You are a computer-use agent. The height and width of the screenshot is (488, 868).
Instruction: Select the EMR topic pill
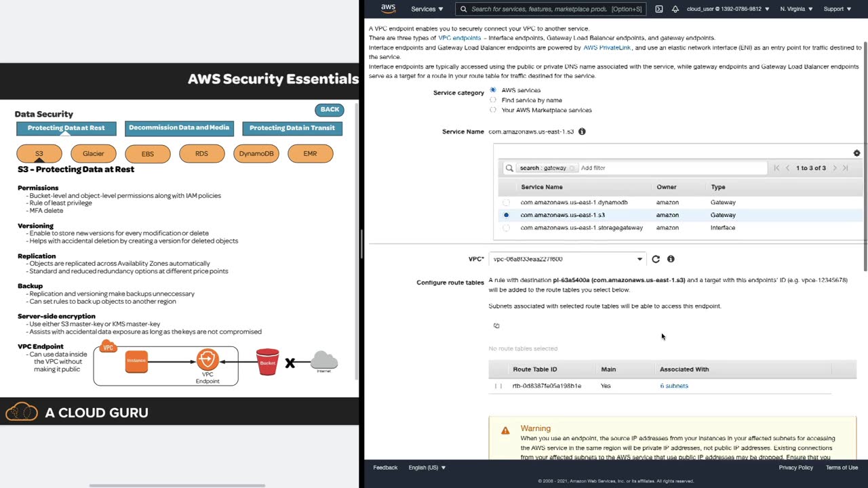click(310, 154)
